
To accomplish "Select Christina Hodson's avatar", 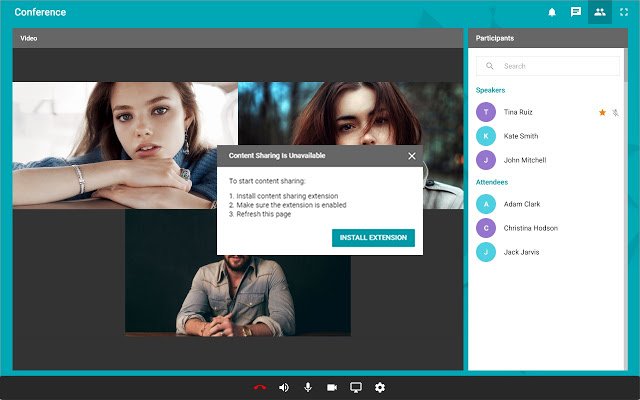I will 486,228.
